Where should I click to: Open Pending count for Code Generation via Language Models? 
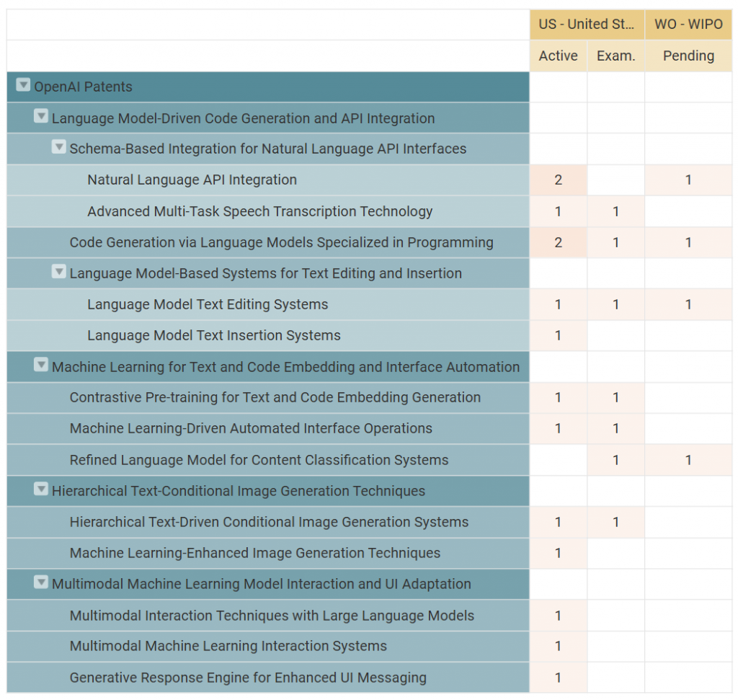point(688,242)
